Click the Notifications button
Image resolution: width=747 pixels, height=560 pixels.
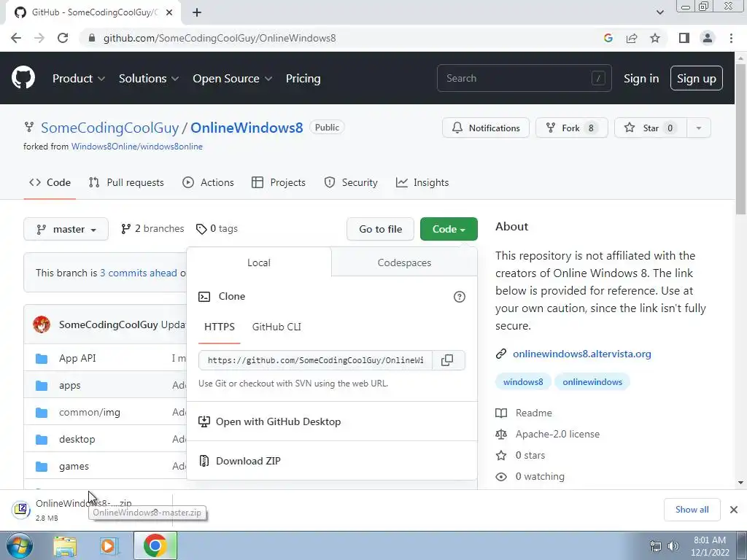485,128
